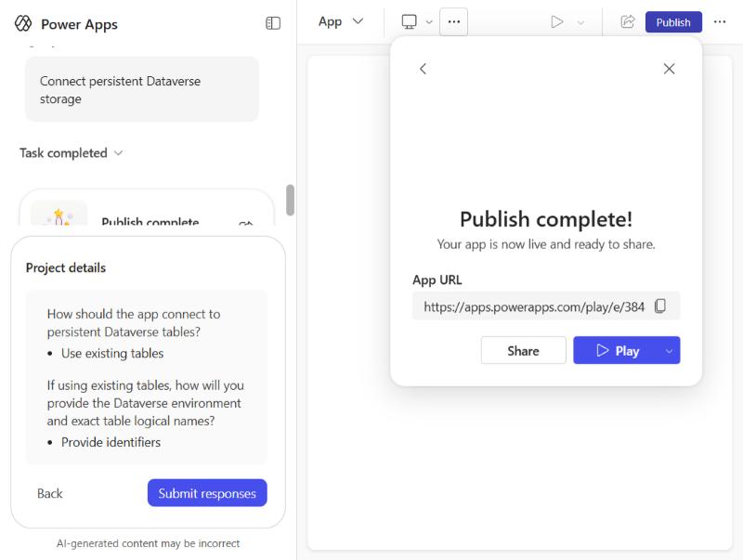
Task: Close the Publish complete dialog
Action: (669, 69)
